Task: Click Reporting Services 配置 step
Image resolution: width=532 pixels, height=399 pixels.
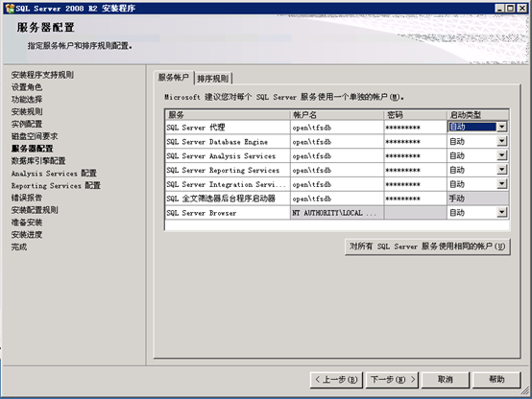Action: click(56, 185)
